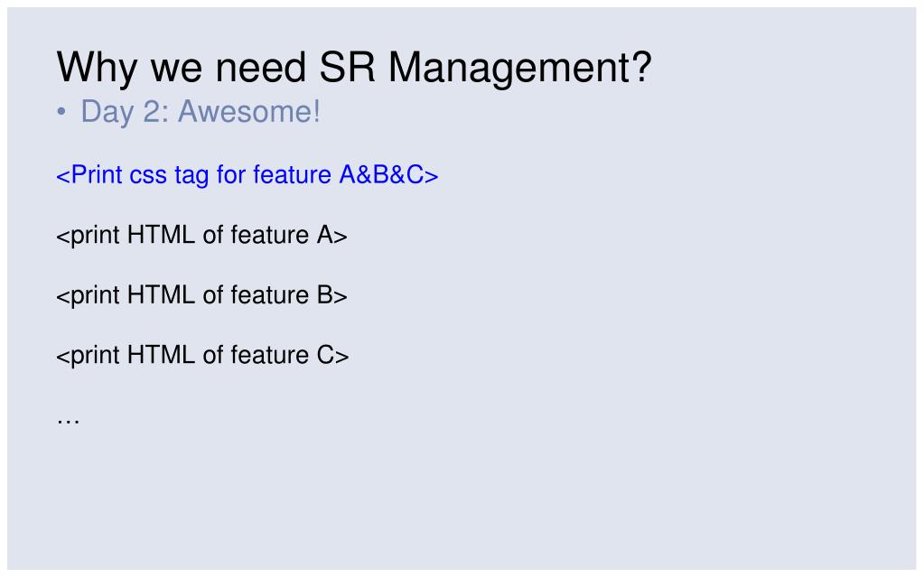The width and height of the screenshot is (924, 577).
Task: Click the word 'SR' in the title
Action: click(347, 67)
